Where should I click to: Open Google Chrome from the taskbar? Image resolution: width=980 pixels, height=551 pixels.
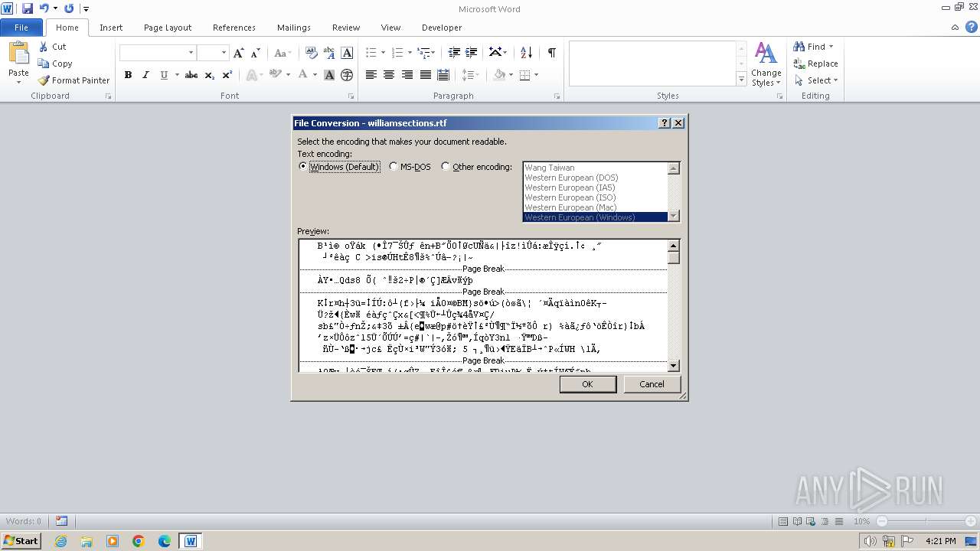tap(139, 541)
